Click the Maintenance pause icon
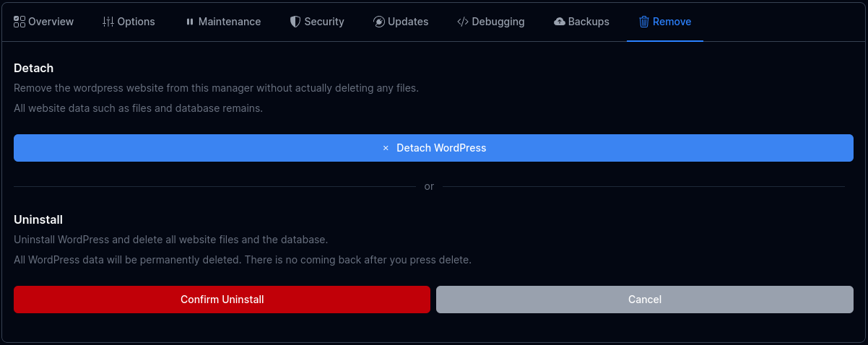This screenshot has height=345, width=868. [x=190, y=22]
